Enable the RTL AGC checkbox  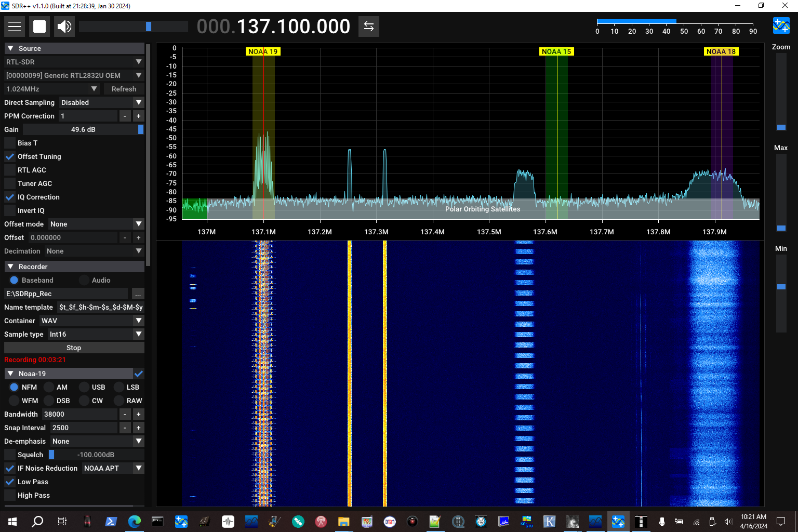[x=10, y=170]
